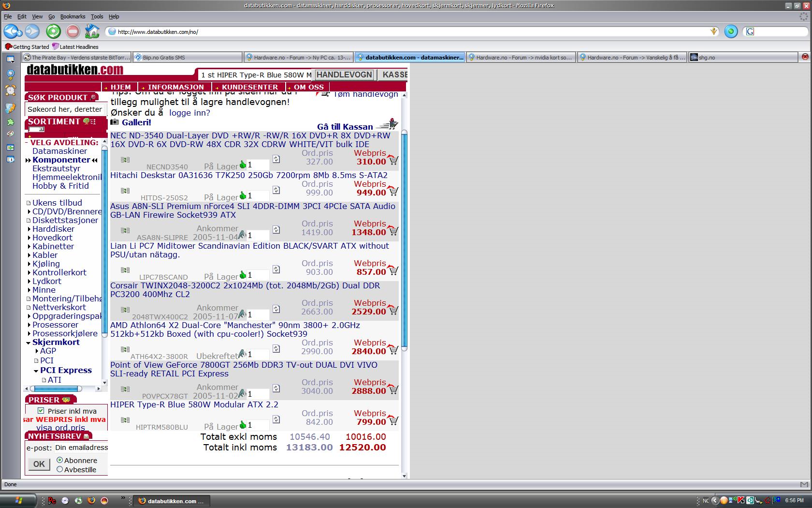Click the category list horizontal scrollbar thumb

pos(56,388)
